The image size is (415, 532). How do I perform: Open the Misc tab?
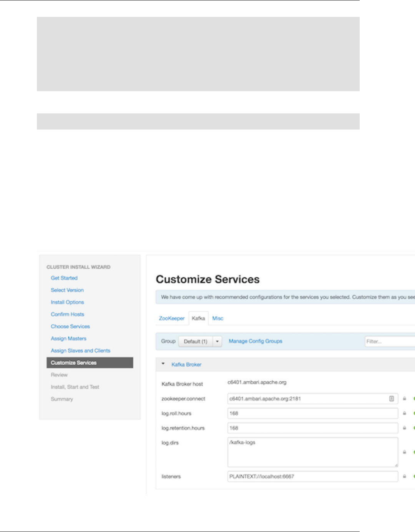[x=218, y=318]
